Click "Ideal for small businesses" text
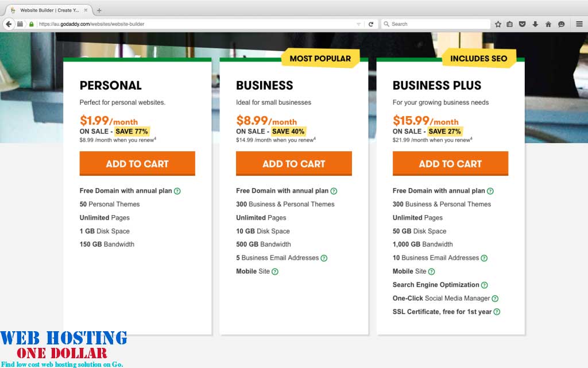 pos(273,102)
